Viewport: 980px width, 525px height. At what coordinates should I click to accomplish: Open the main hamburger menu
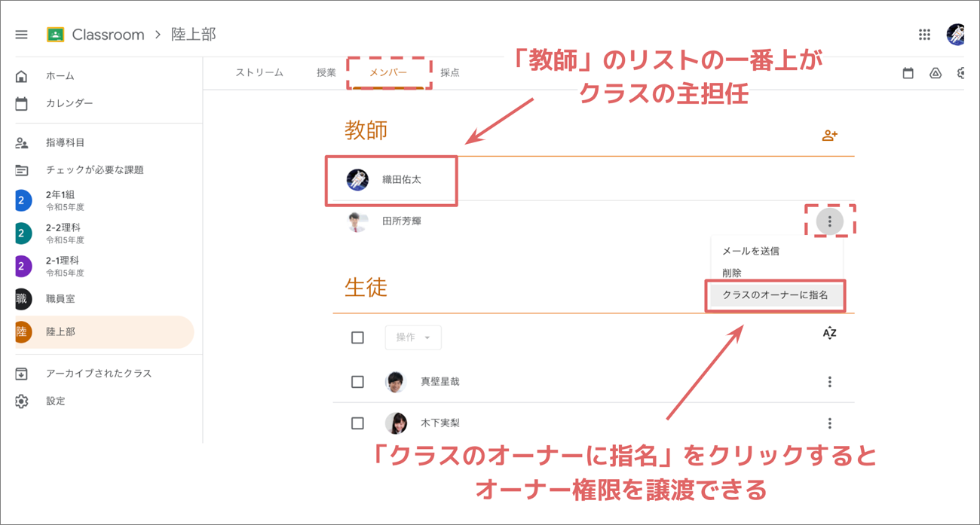(21, 35)
